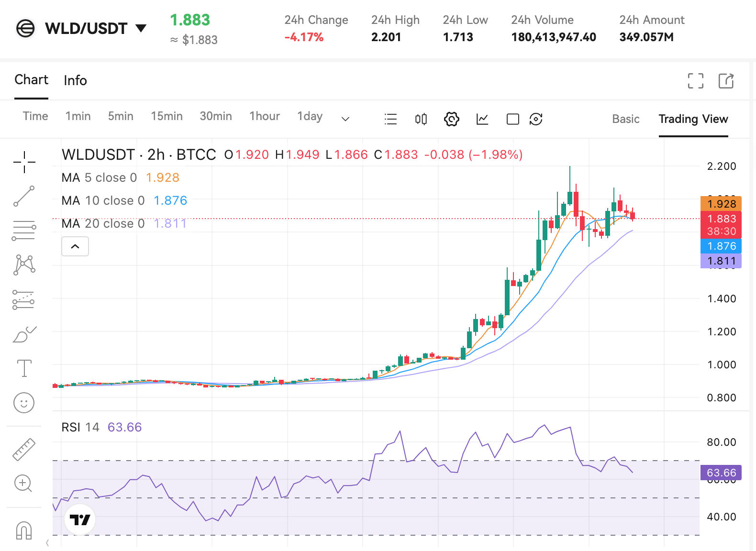The height and width of the screenshot is (551, 756).
Task: Open the emoji sticker tool
Action: (24, 403)
